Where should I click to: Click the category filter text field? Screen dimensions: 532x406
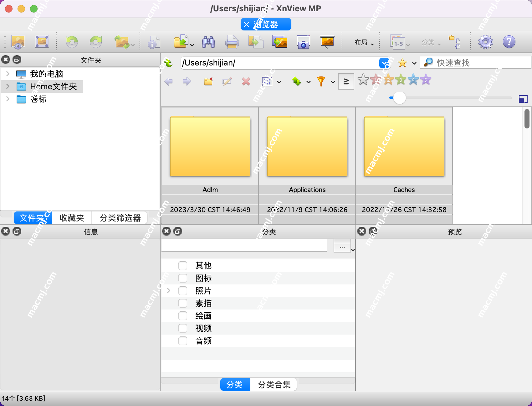(244, 246)
